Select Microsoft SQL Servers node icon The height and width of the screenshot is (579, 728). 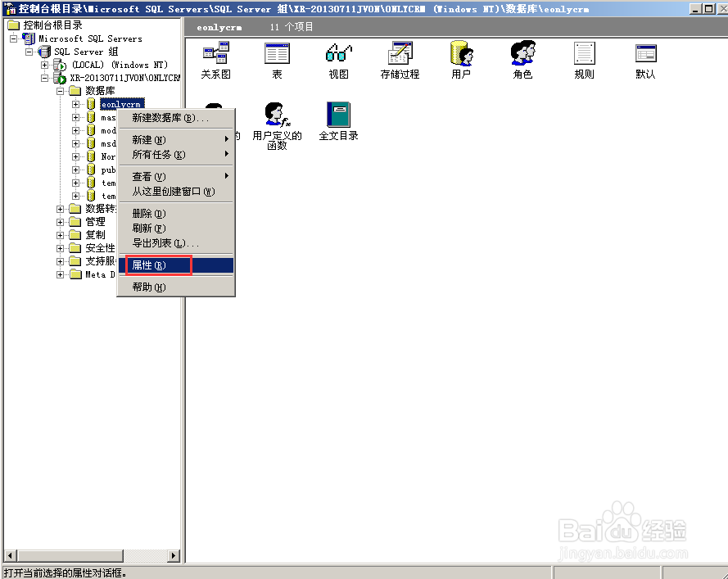tap(29, 38)
